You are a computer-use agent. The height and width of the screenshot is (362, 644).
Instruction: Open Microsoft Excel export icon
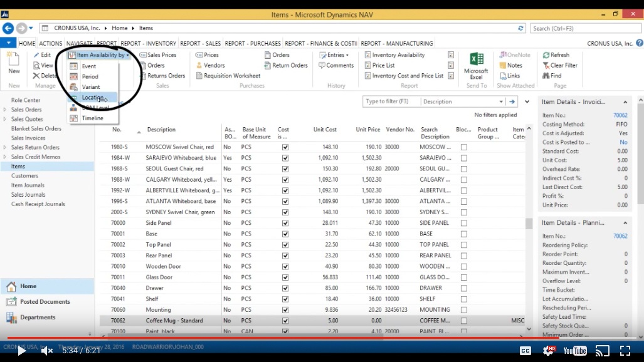pos(477,59)
